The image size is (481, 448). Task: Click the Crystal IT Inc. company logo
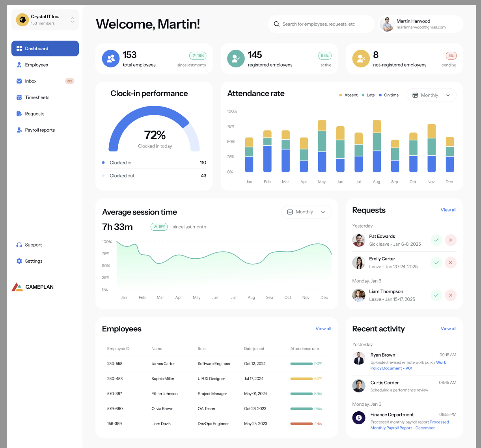[x=22, y=20]
